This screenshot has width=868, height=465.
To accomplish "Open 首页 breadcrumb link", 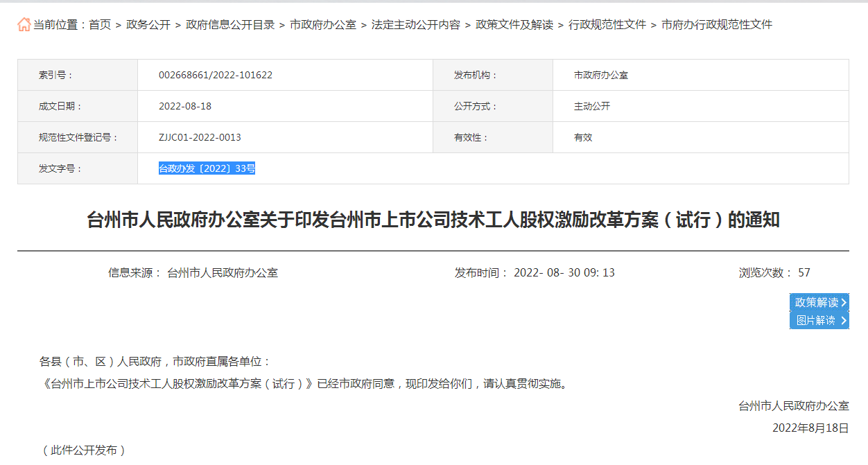I will click(100, 25).
